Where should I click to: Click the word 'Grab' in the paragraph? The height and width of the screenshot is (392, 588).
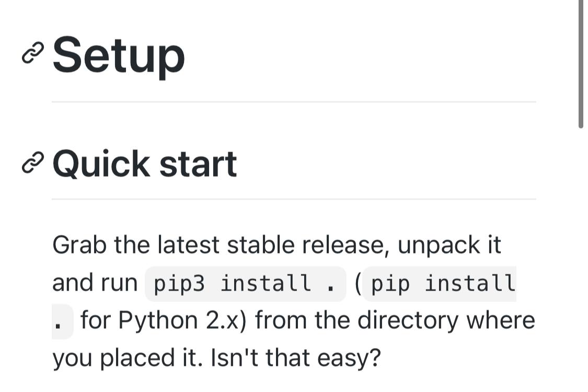pyautogui.click(x=79, y=245)
